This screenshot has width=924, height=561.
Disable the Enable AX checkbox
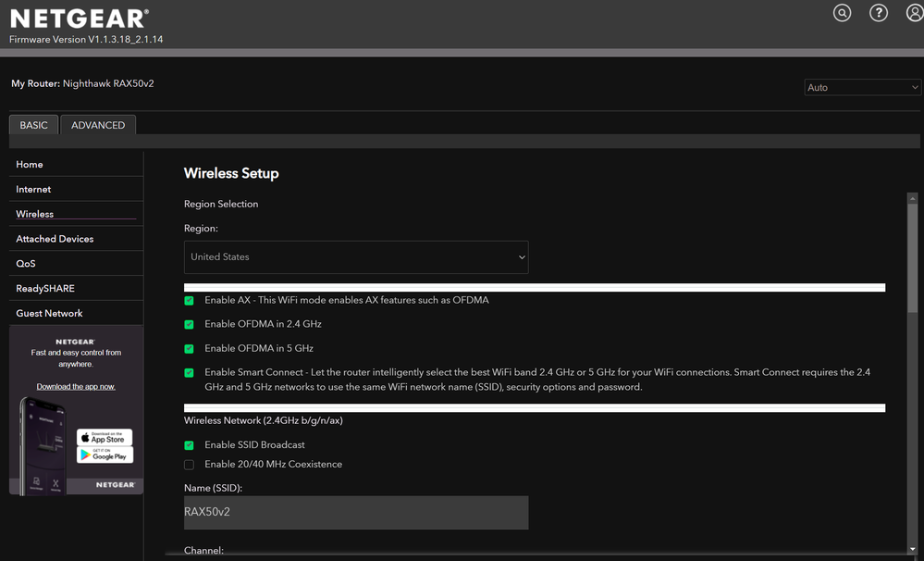pyautogui.click(x=190, y=301)
